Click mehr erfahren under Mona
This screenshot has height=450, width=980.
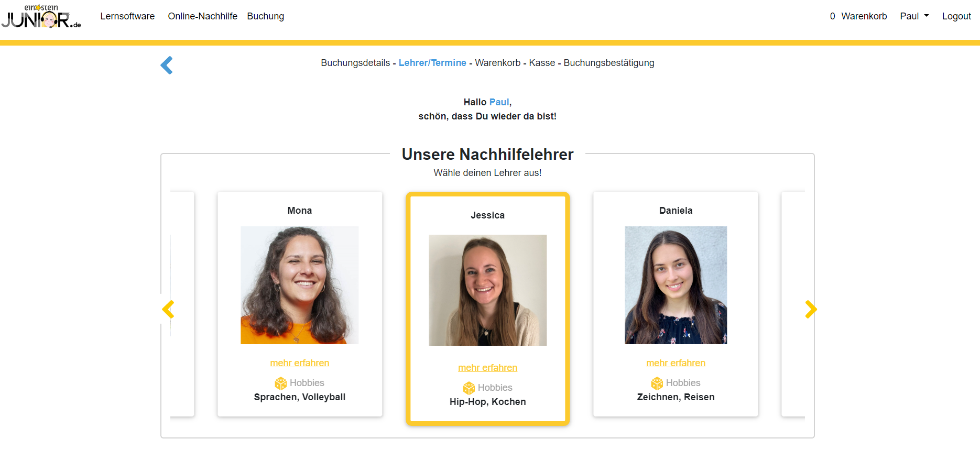[x=300, y=363]
